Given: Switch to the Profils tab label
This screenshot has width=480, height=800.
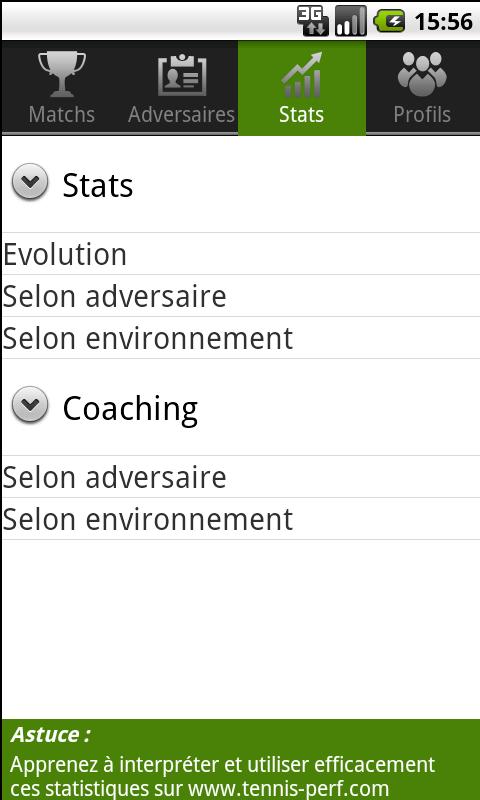Looking at the screenshot, I should (422, 115).
